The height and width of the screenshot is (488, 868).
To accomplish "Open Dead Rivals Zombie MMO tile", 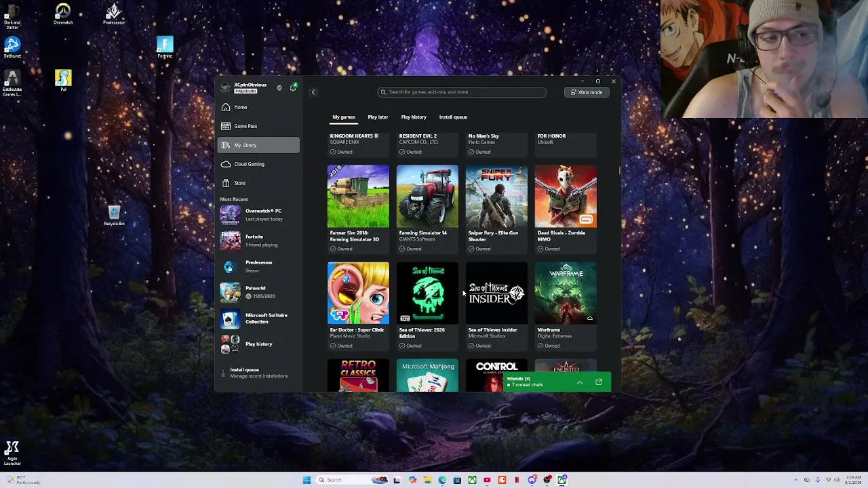I will (x=566, y=208).
